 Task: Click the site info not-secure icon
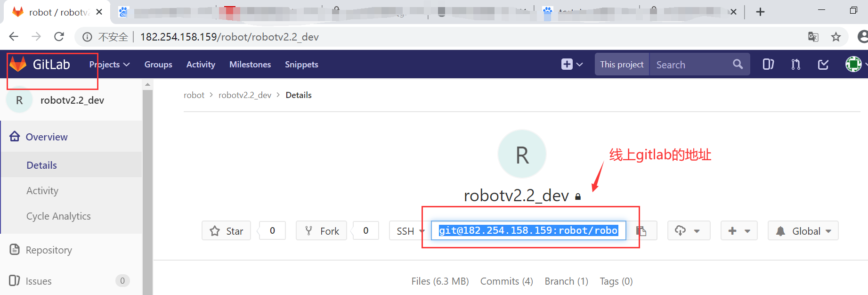pos(87,37)
